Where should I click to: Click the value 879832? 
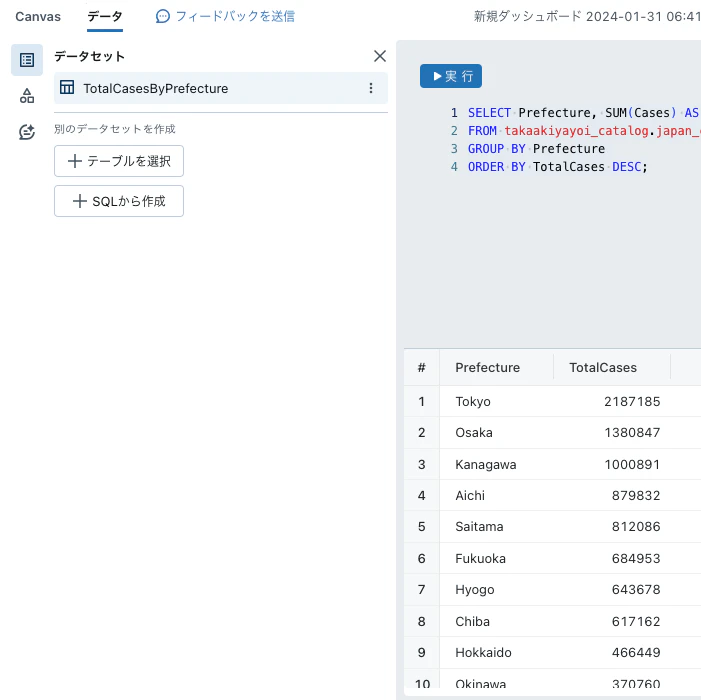(636, 495)
